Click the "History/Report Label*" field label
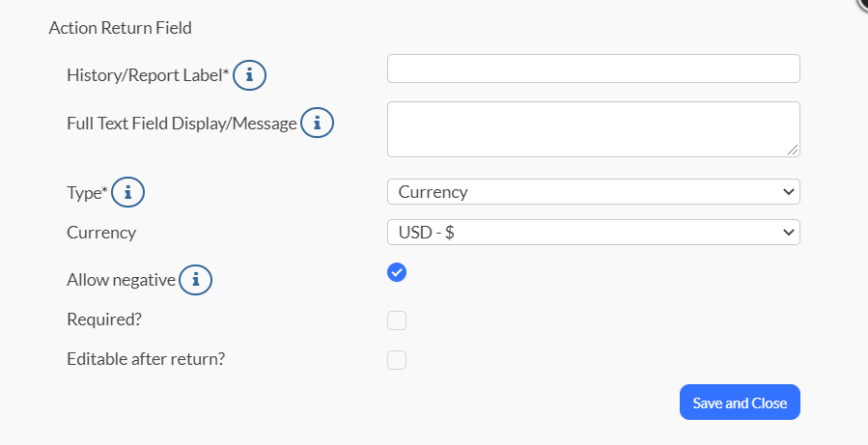 coord(148,75)
